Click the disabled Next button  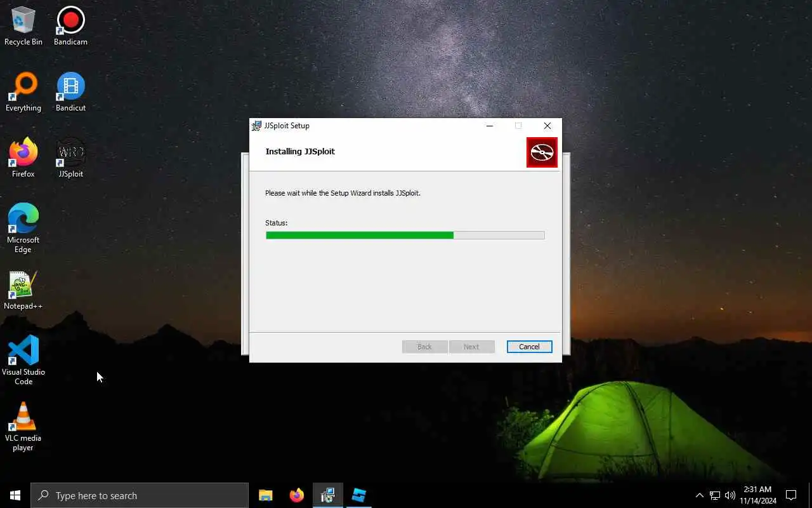click(x=471, y=347)
